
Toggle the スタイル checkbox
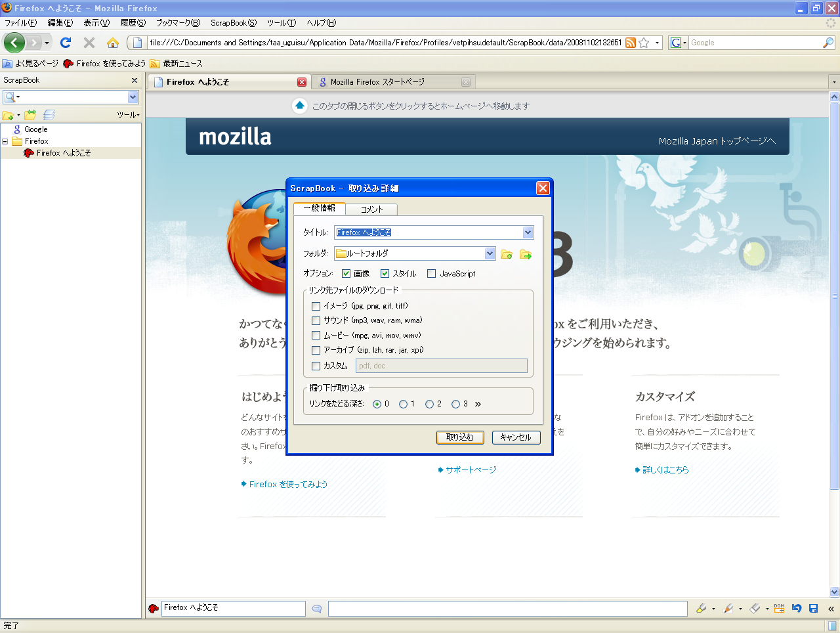(385, 274)
